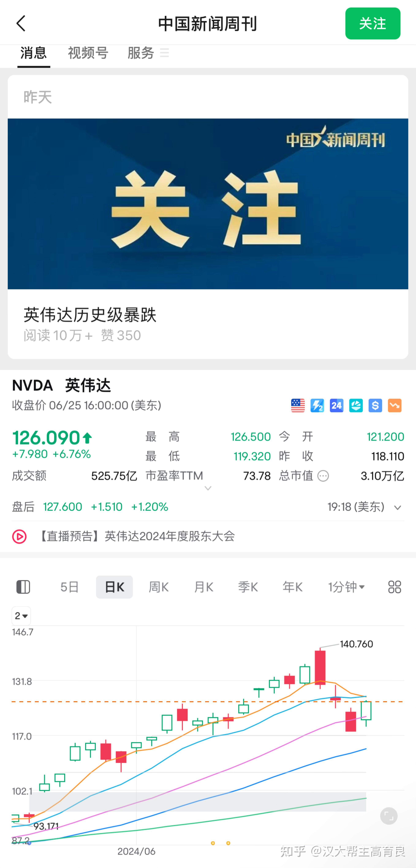Open the chart grid layout icon

pyautogui.click(x=394, y=587)
